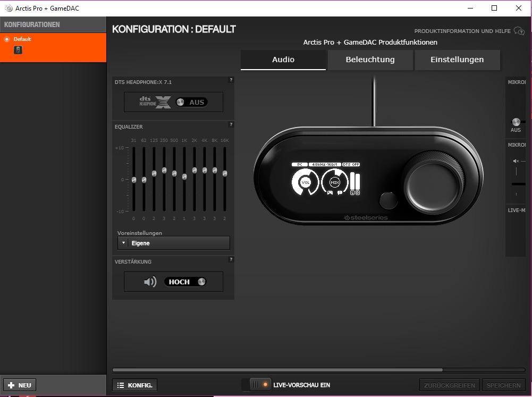Click the horizontal scrollbar at bottom
Screen dimensions: 532x397
pyautogui.click(x=277, y=370)
